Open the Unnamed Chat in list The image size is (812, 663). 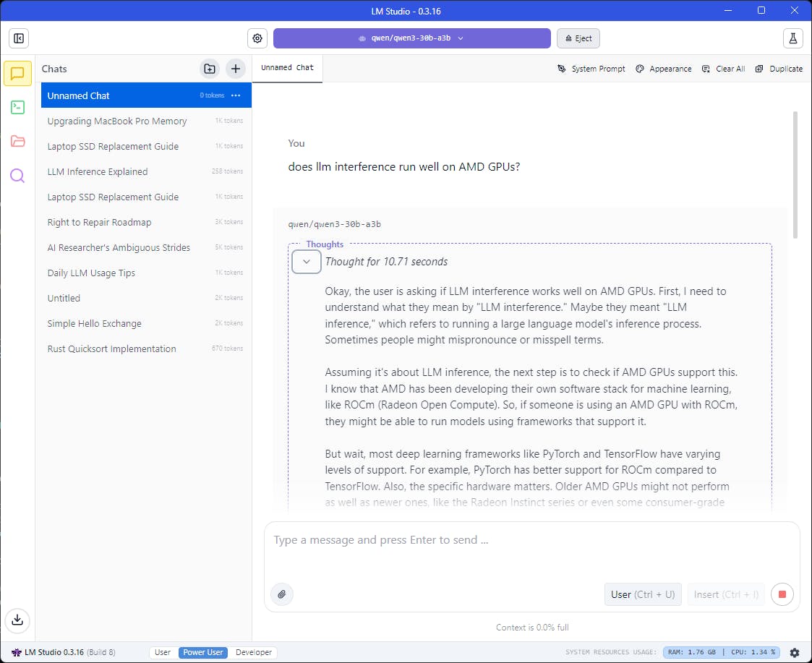pos(146,95)
